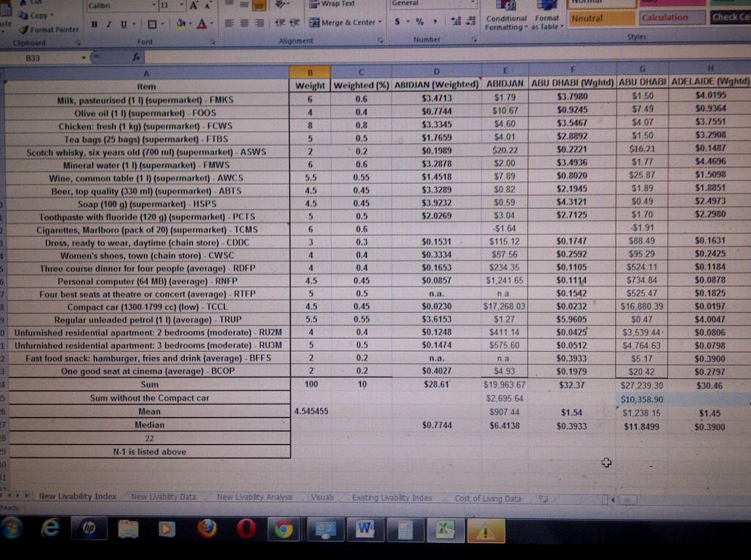Screen dimensions: 751x560
Task: Switch to New Livability Analysis sheet
Action: (x=254, y=497)
